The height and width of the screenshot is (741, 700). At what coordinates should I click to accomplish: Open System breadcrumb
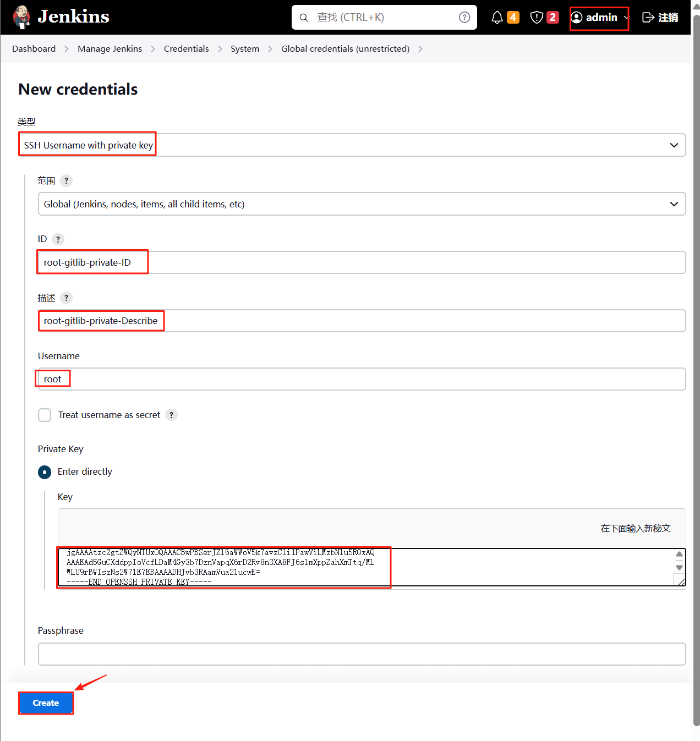coord(245,49)
